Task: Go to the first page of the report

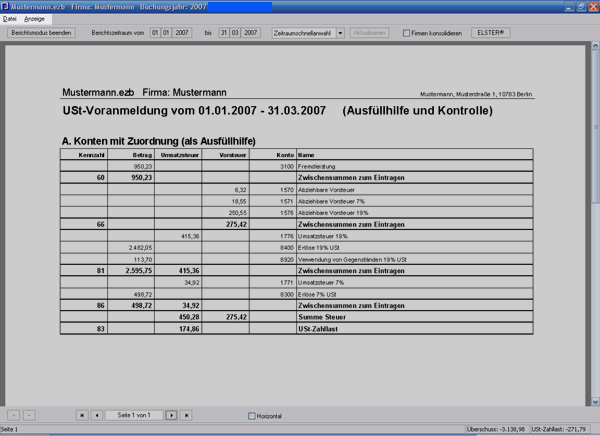Action: click(x=82, y=415)
